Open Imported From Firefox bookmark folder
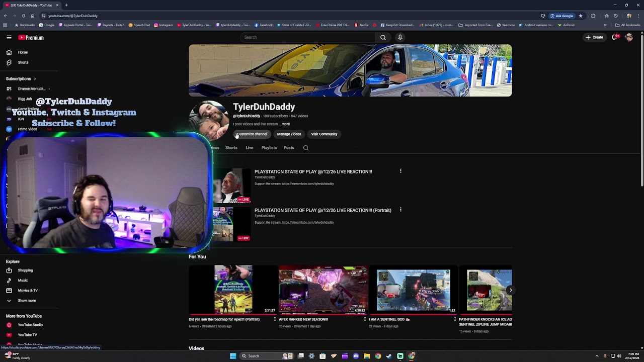644x362 pixels. 475,25
